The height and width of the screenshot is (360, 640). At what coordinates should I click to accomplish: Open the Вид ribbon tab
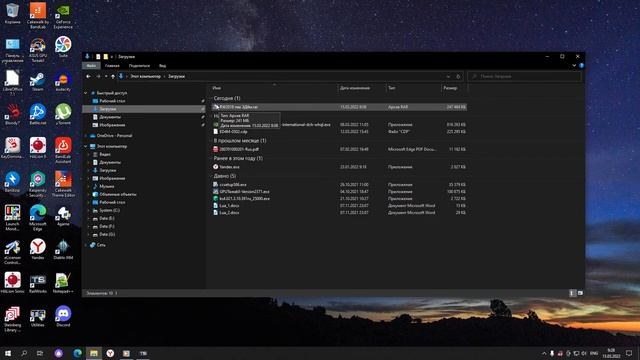[x=162, y=65]
